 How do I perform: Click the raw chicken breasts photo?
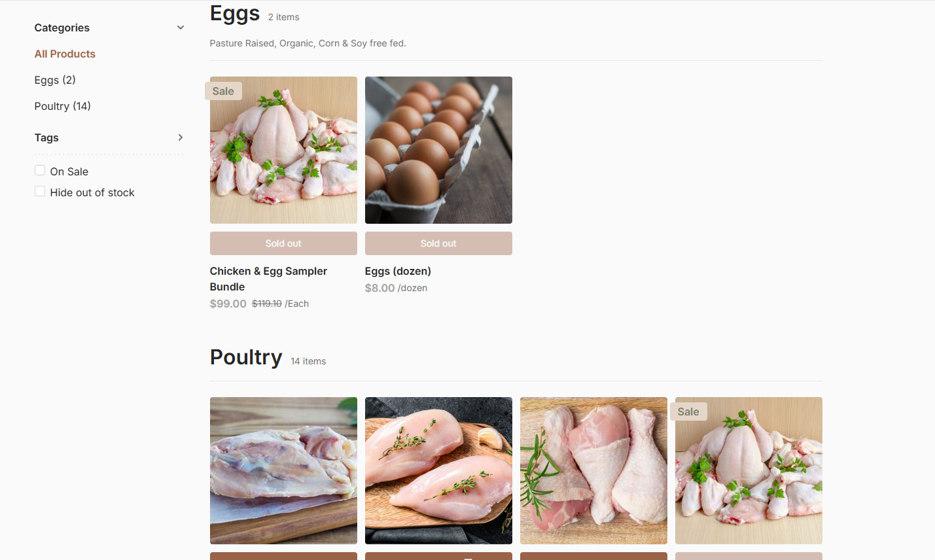(x=438, y=470)
